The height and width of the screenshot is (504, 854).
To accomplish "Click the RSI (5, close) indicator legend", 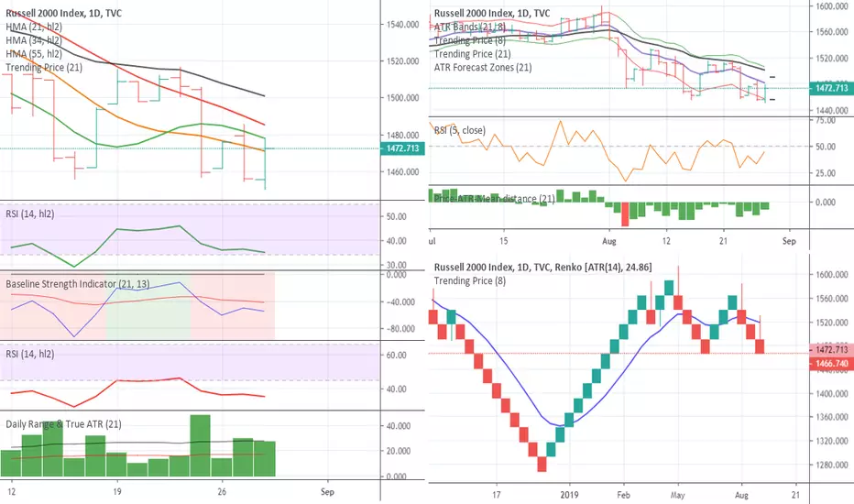I will 460,130.
